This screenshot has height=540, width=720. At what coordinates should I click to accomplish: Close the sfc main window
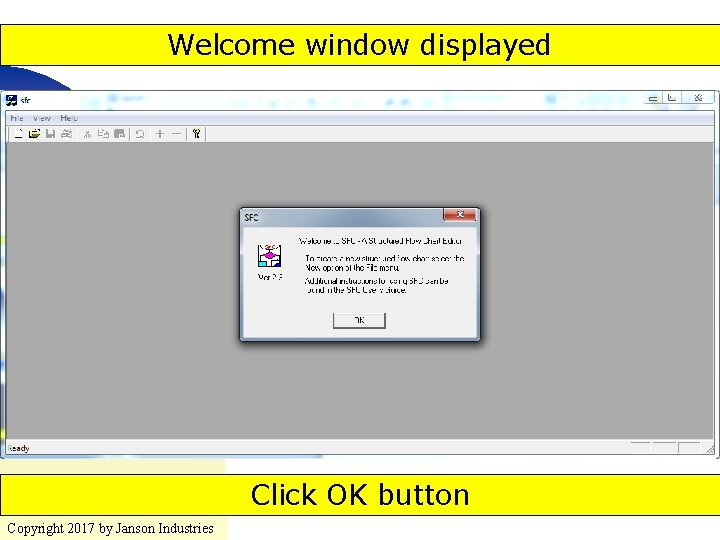698,98
